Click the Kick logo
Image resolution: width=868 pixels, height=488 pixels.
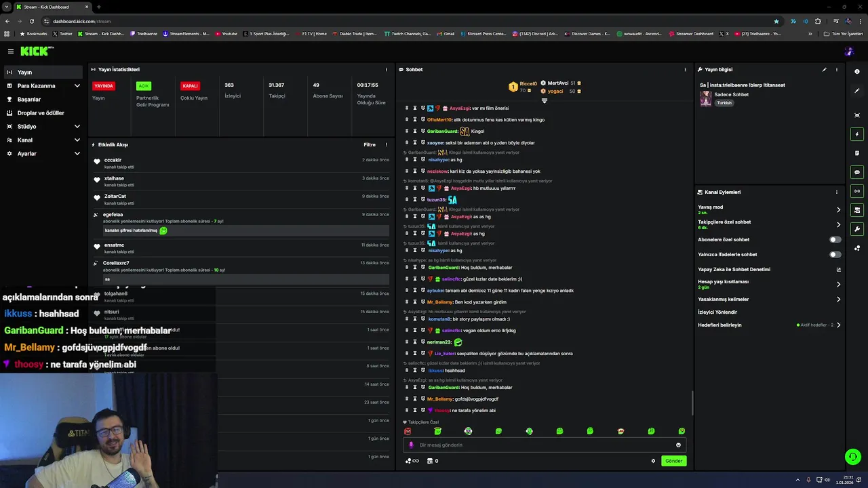(36, 51)
